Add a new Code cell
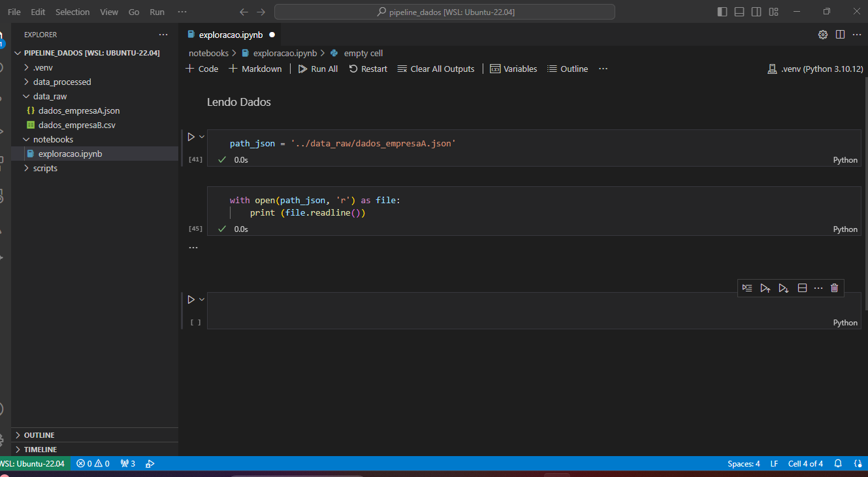868x477 pixels. click(202, 69)
